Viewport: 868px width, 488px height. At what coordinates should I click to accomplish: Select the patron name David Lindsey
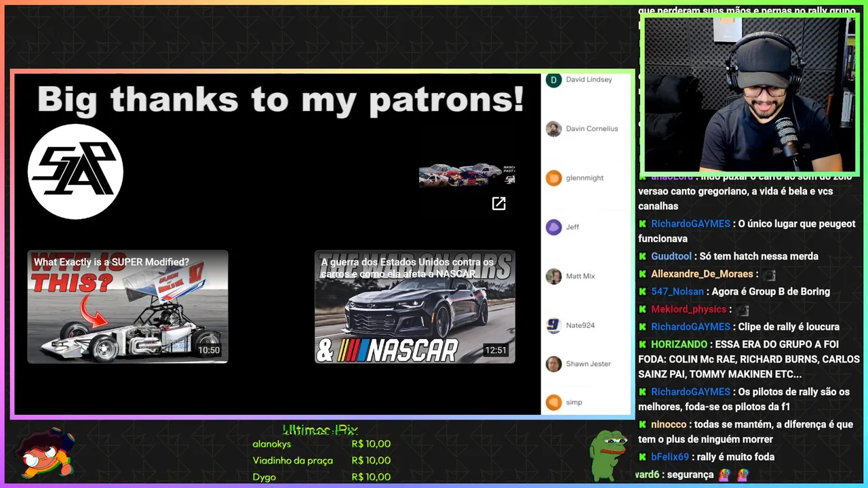(589, 79)
